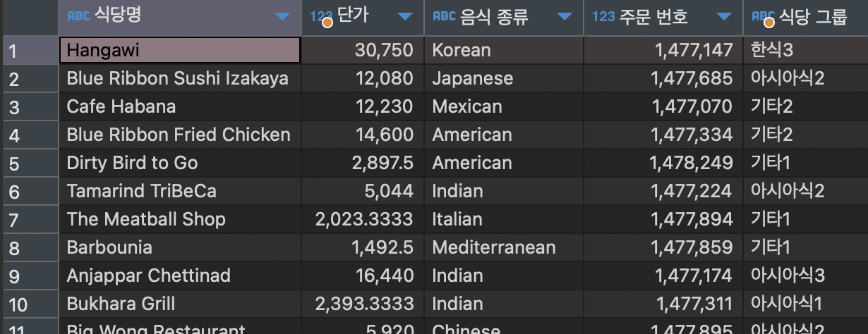Image resolution: width=868 pixels, height=334 pixels.
Task: Click the 아시아식3 group cell
Action: (x=806, y=276)
